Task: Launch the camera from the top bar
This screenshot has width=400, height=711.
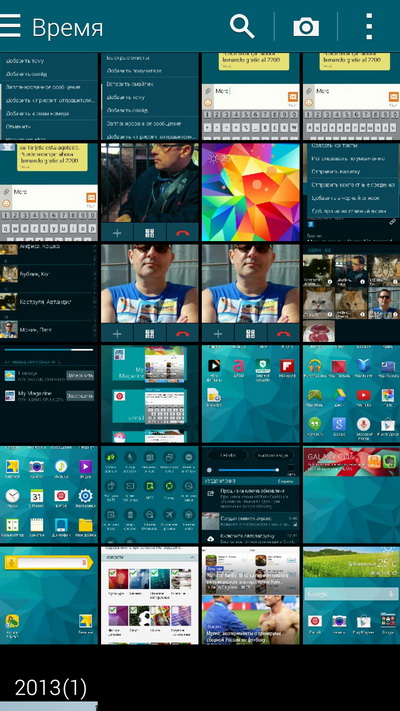Action: (306, 27)
